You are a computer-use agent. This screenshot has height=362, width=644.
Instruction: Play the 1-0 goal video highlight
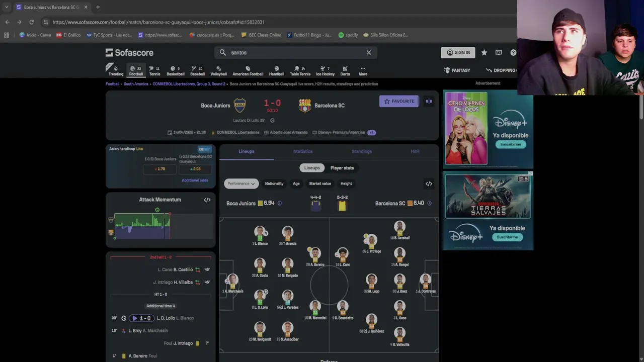[141, 318]
